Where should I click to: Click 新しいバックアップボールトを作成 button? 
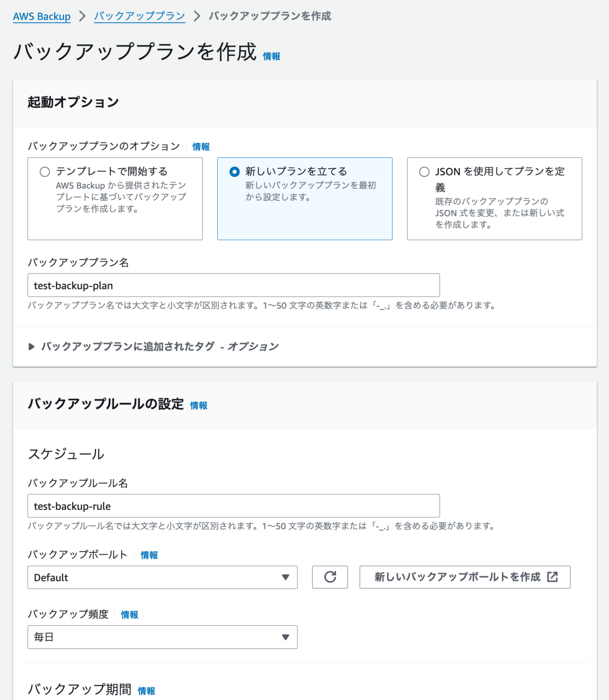coord(464,577)
